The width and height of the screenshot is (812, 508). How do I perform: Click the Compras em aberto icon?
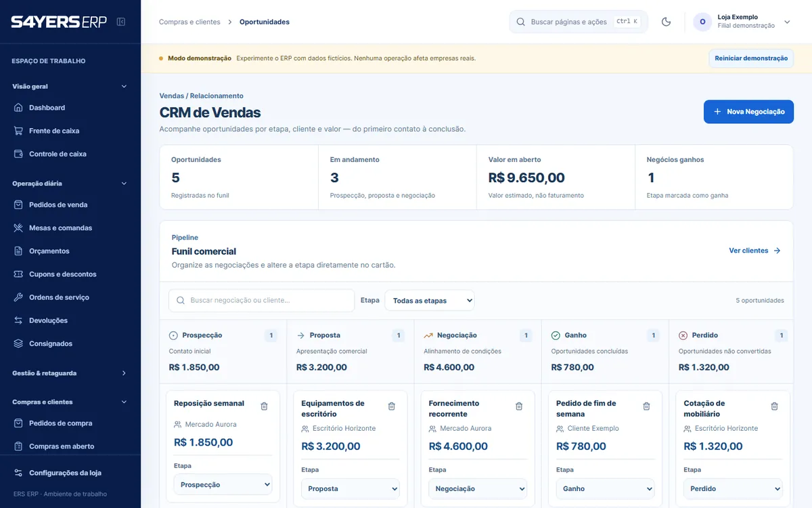coord(18,446)
